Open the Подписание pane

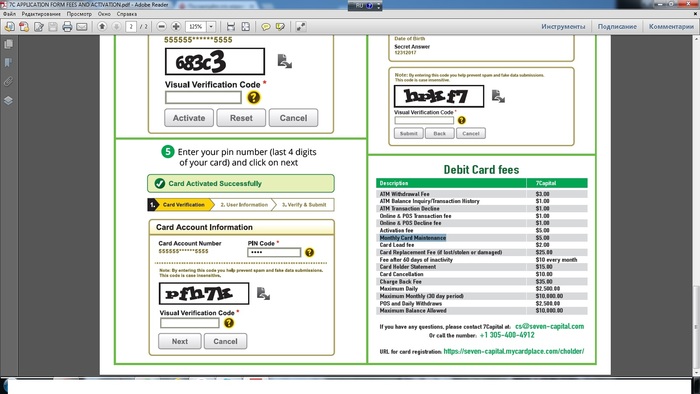(x=617, y=27)
